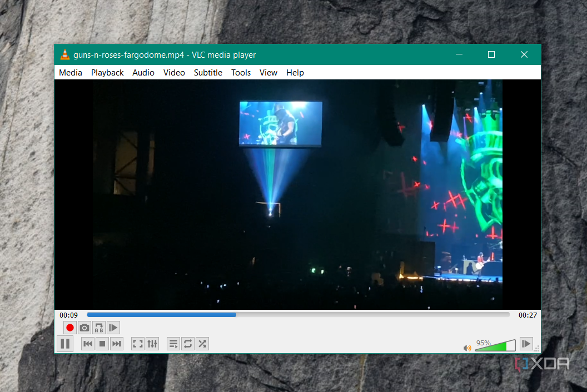Stop the playback
Image resolution: width=587 pixels, height=392 pixels.
pos(102,344)
